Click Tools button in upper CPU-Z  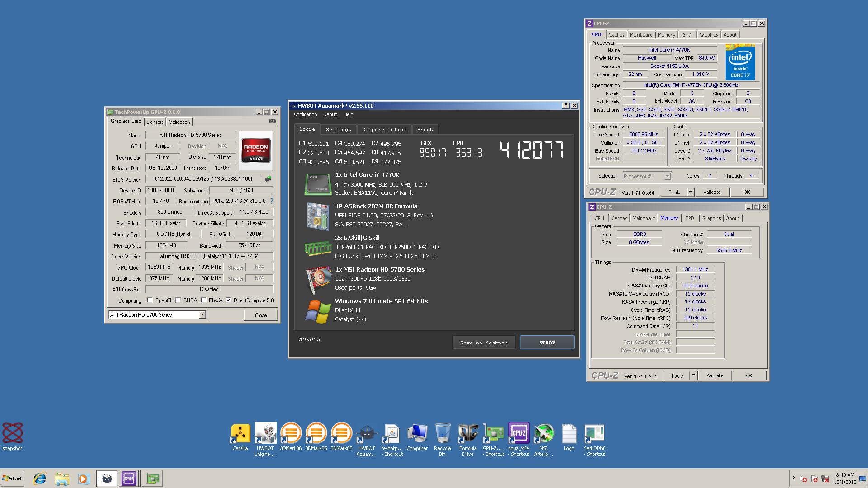674,192
